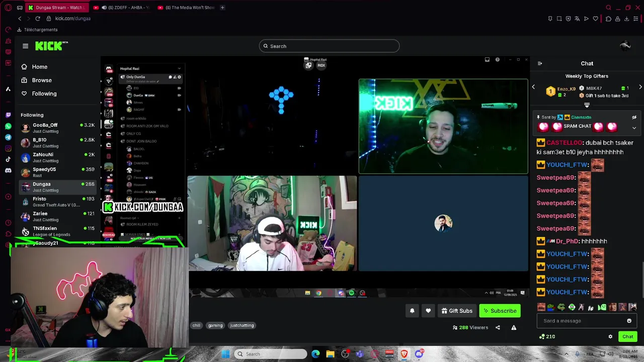The image size is (644, 362).
Task: Open the chat emoji picker
Action: [629, 321]
